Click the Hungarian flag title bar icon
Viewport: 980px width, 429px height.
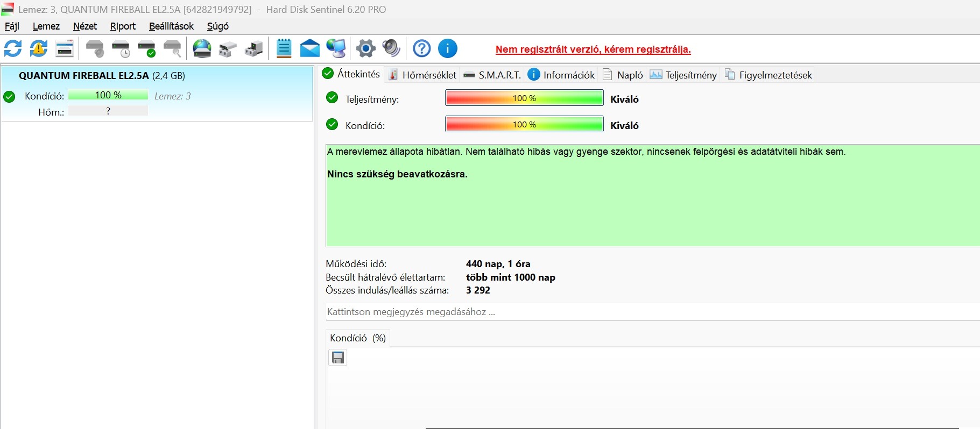point(7,9)
